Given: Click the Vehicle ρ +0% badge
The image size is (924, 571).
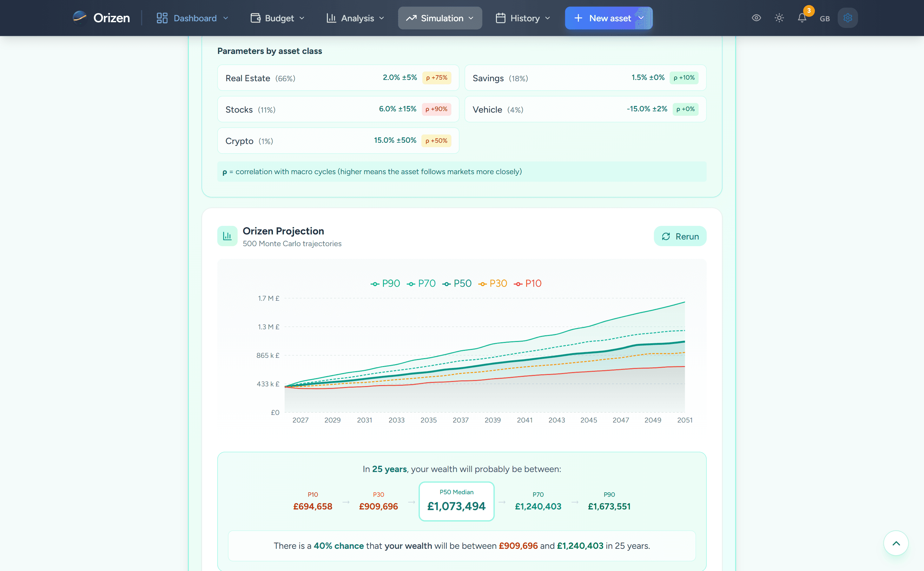Looking at the screenshot, I should click(685, 109).
